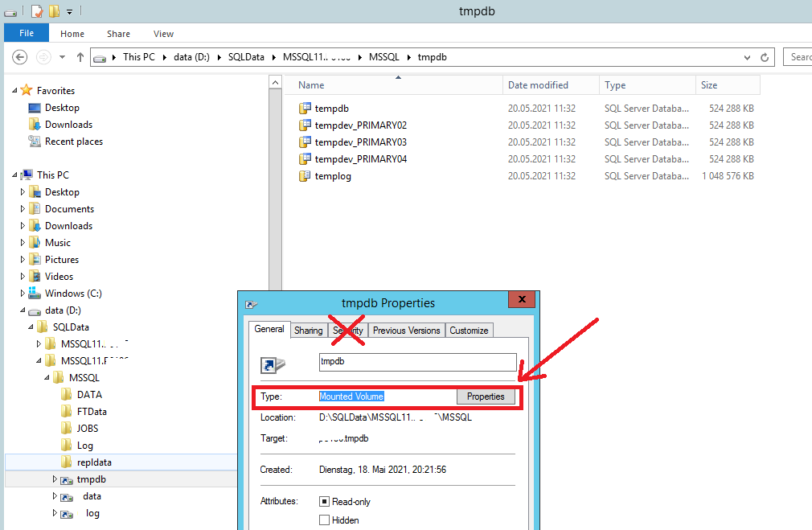This screenshot has width=812, height=530.
Task: Collapse the This PC tree node
Action: (14, 175)
